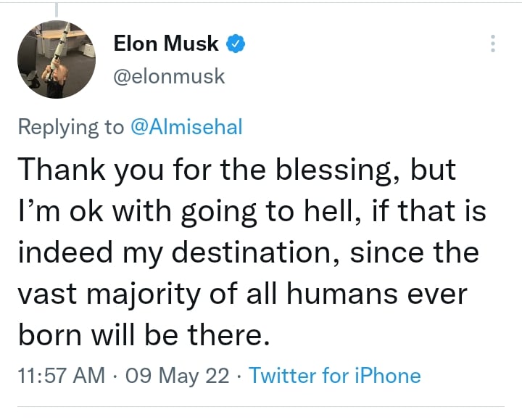The width and height of the screenshot is (522, 420).
Task: Visit the @Almisehal mentioned profile
Action: pos(186,126)
